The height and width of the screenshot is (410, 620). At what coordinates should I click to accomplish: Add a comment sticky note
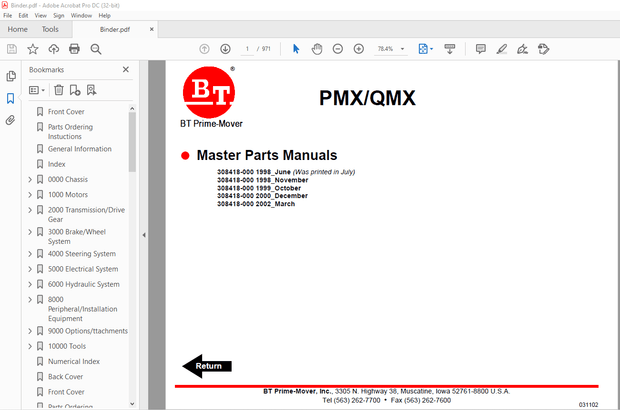click(480, 49)
